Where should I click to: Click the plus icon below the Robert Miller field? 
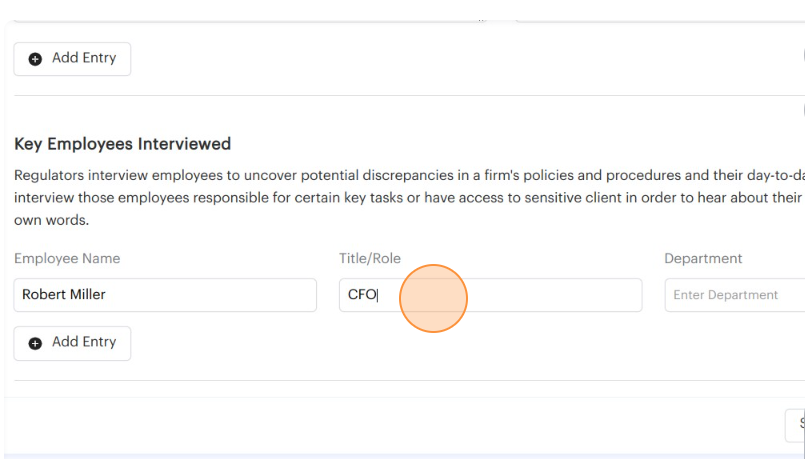35,343
